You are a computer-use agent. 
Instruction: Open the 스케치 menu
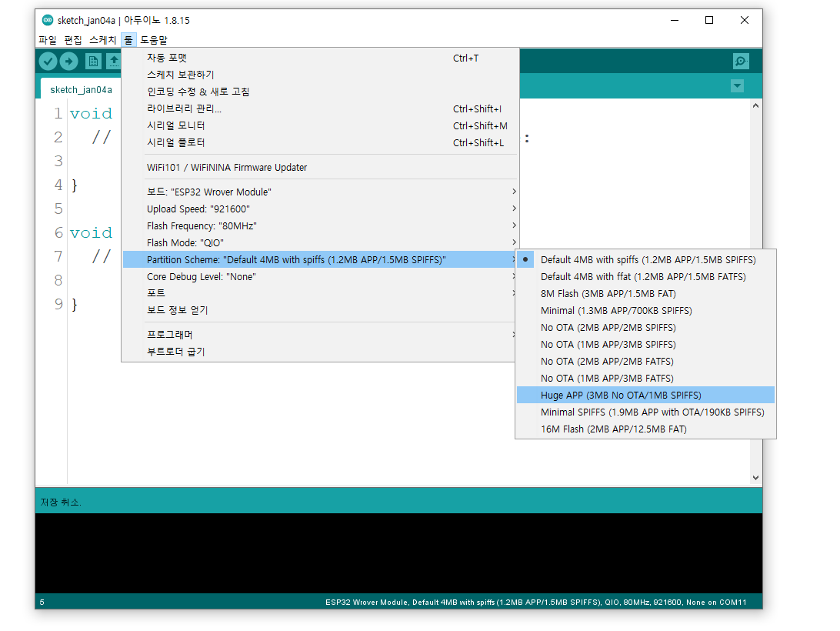point(103,40)
